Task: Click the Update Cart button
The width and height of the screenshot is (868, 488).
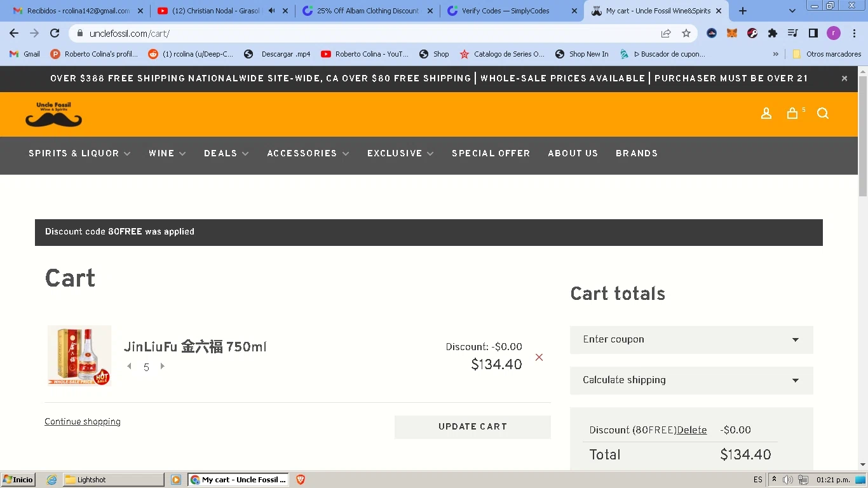Action: 473,427
